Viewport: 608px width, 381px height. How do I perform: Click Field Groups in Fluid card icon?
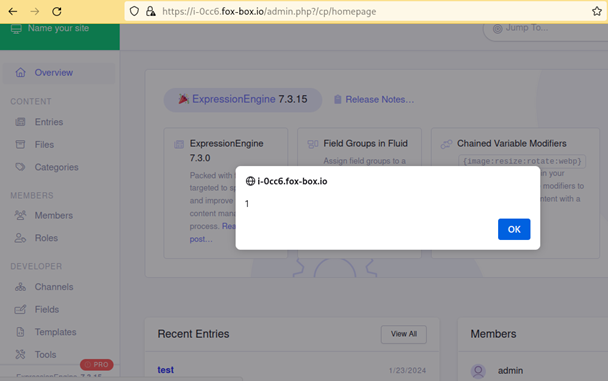click(x=313, y=145)
